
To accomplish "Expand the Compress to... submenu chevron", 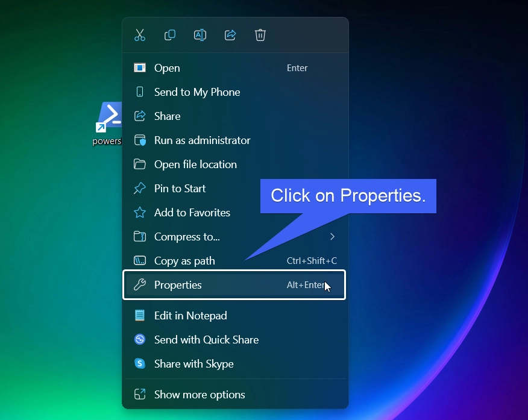I will 332,237.
